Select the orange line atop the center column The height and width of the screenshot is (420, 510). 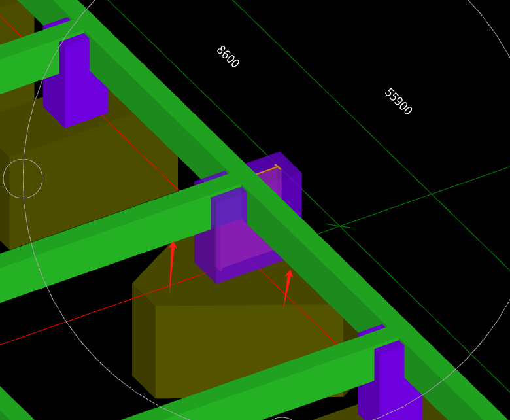pyautogui.click(x=268, y=169)
